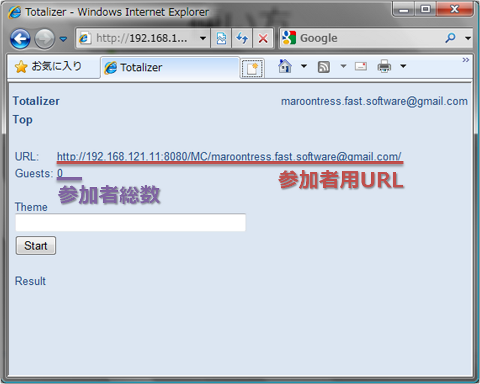
Task: Open the お気に入り favorites button
Action: click(49, 66)
